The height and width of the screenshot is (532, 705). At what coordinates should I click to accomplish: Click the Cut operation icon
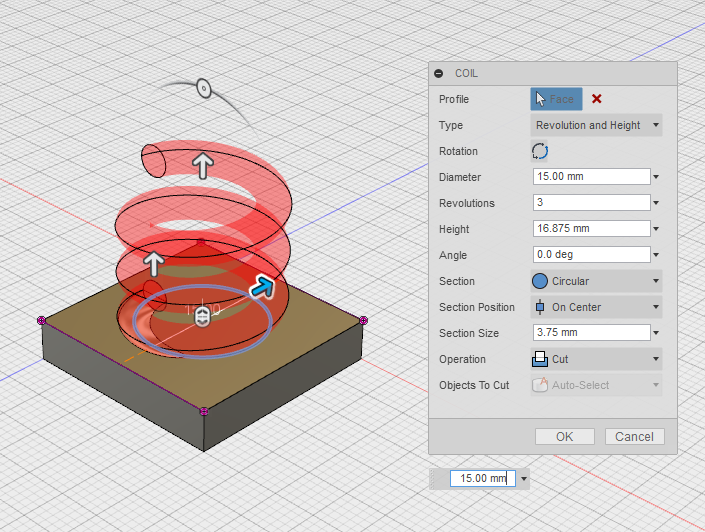[540, 359]
